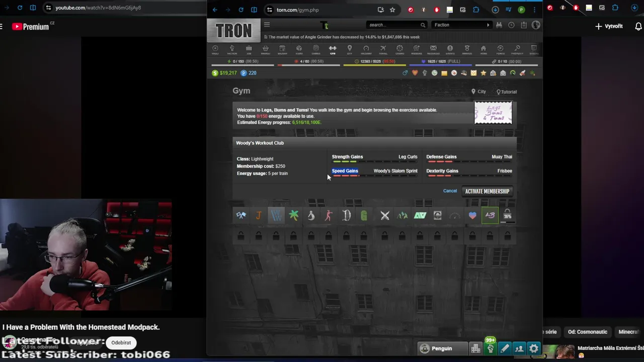Expand the Faction search category dropdown
Image resolution: width=644 pixels, height=362 pixels.
point(461,25)
